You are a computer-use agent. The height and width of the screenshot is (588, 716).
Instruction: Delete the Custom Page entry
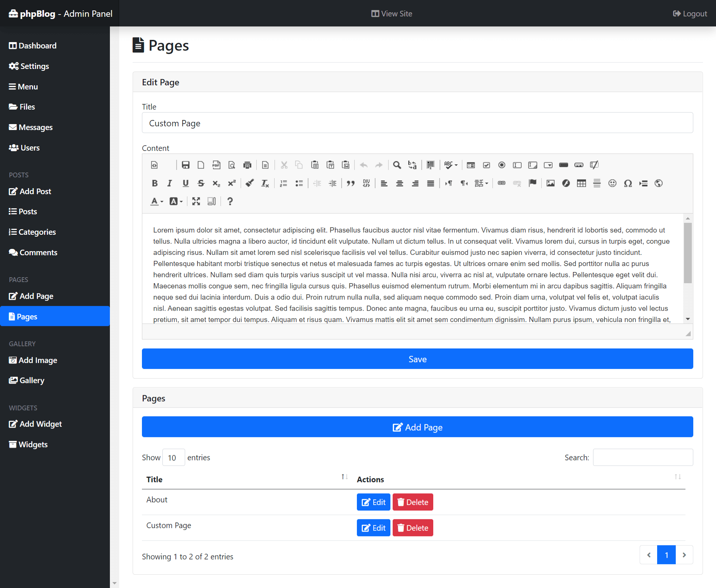pyautogui.click(x=413, y=528)
